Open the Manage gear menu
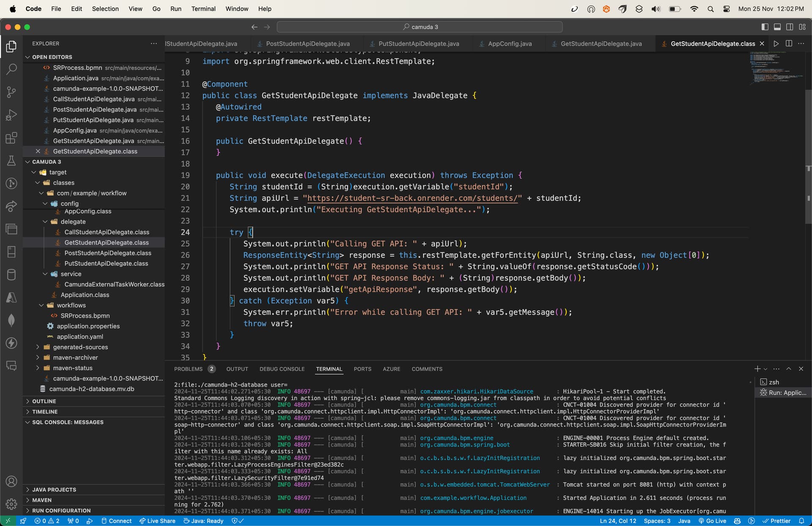812x526 pixels. coord(11,504)
